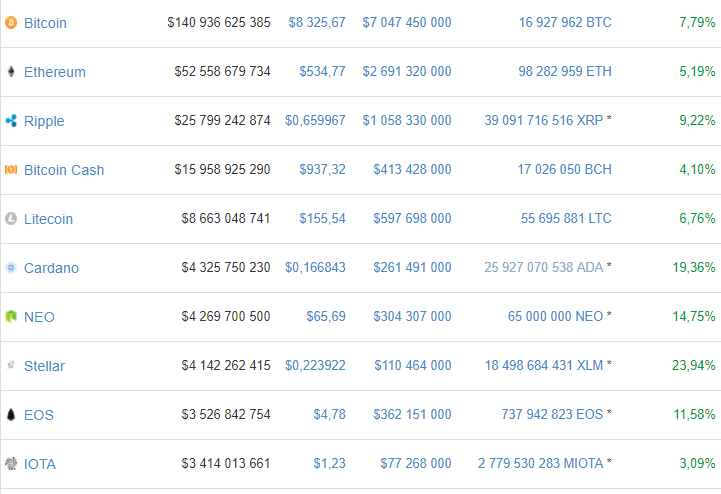721x494 pixels.
Task: Open the Bitcoin name link
Action: point(45,22)
